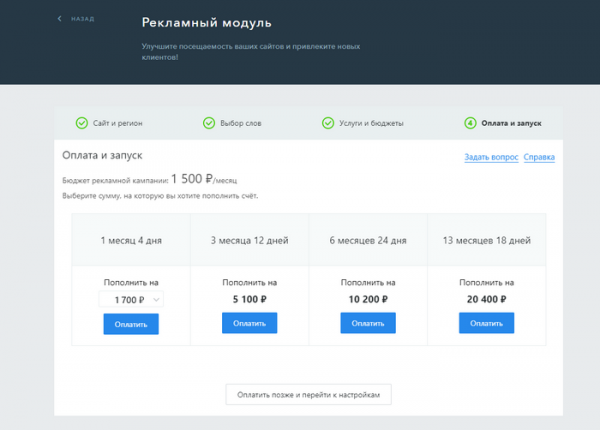Click Оплатить for the 5 100 ₽ plan
The width and height of the screenshot is (600, 430).
[249, 323]
